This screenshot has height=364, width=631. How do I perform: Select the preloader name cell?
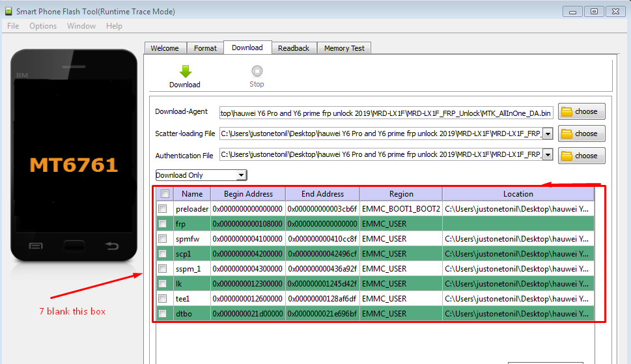point(192,209)
